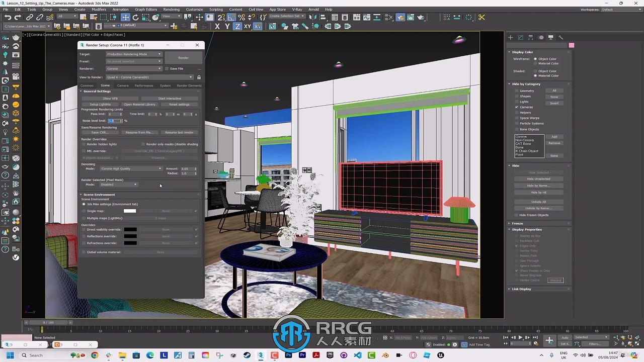Activate Select and Rotate tool

point(135,17)
